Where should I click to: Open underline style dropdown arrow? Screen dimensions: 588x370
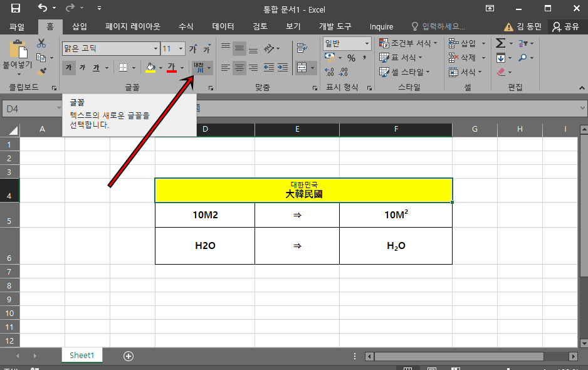[x=107, y=68]
